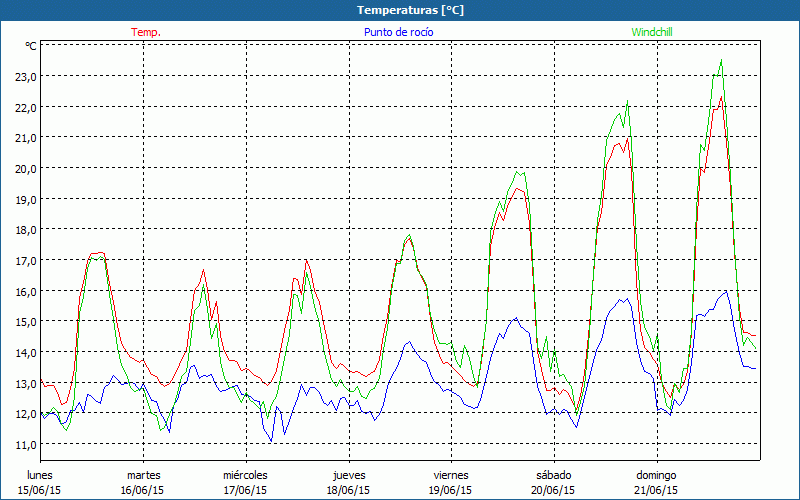Click the 14,0 y-axis tick label
This screenshot has height=500, width=800.
25,352
